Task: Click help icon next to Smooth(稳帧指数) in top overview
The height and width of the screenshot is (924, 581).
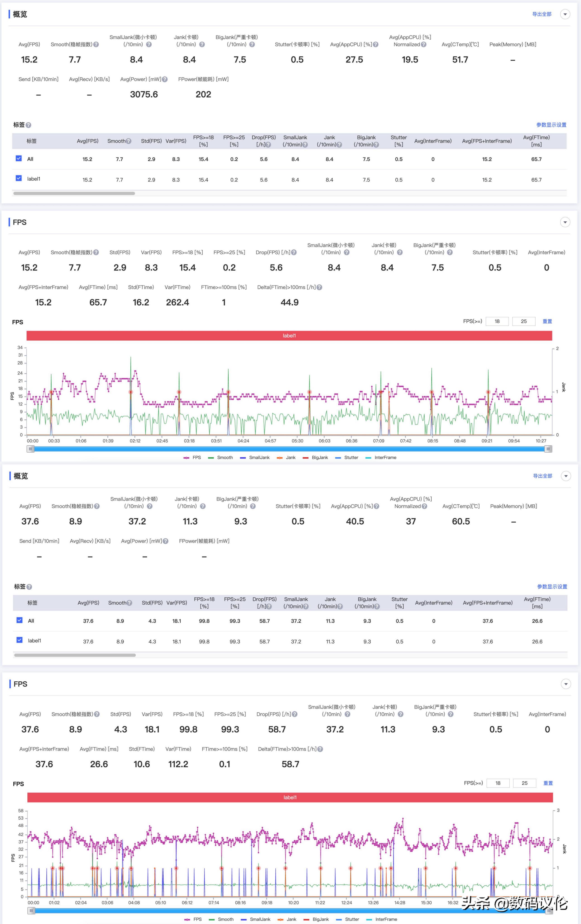Action: (x=96, y=45)
